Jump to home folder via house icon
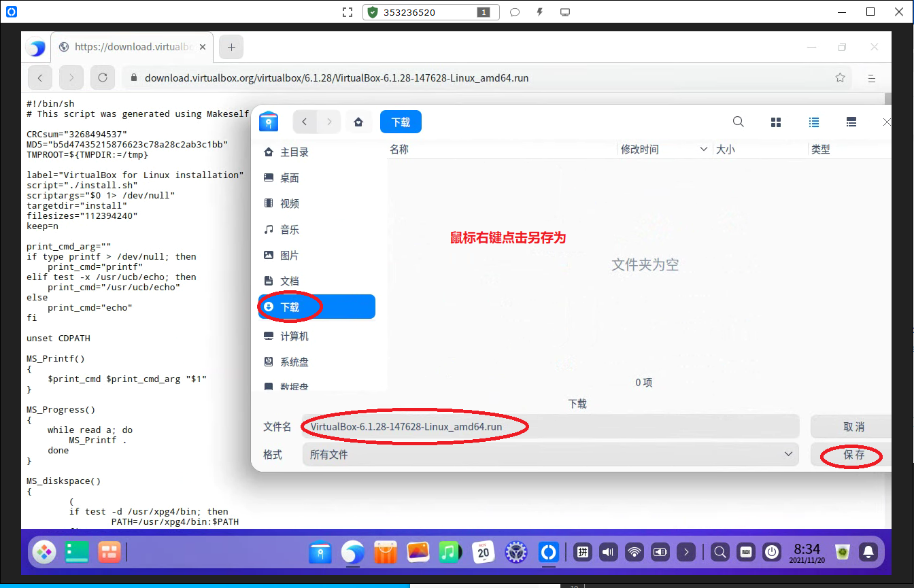Image resolution: width=914 pixels, height=588 pixels. pos(358,122)
